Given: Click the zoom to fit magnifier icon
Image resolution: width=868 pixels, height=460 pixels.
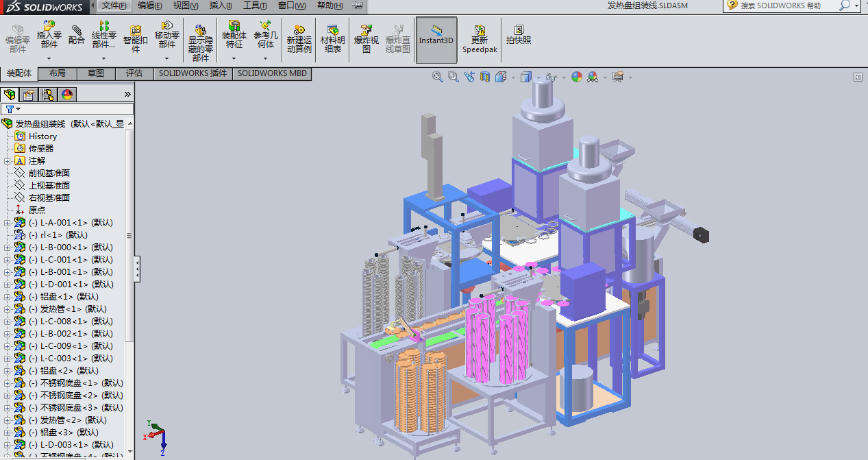Looking at the screenshot, I should tap(437, 77).
